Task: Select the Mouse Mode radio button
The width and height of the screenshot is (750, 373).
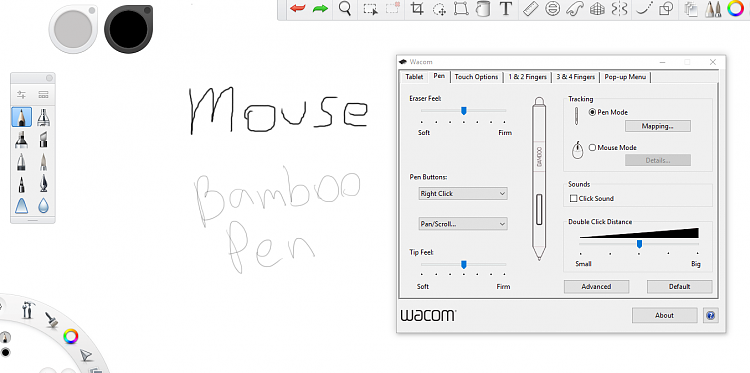Action: click(x=593, y=148)
